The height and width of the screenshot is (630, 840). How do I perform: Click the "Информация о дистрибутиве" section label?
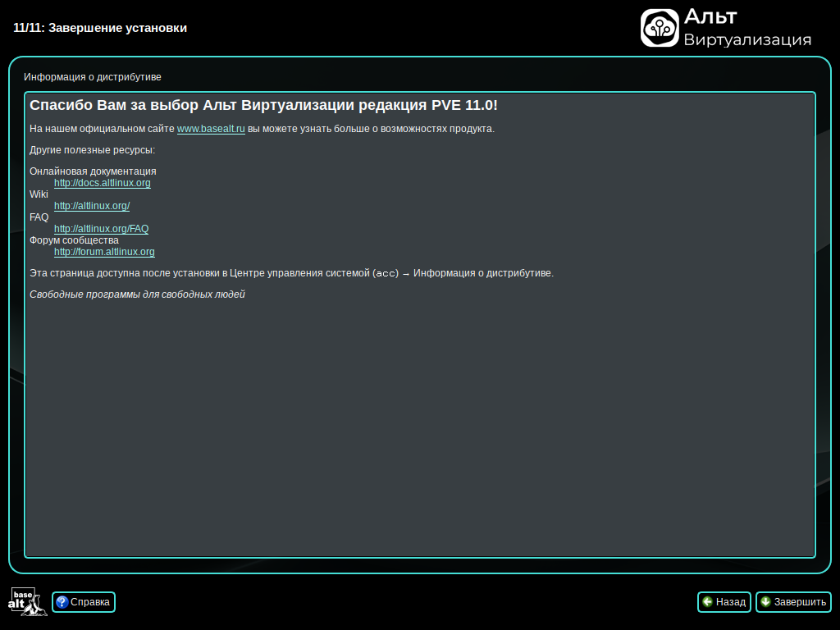pos(93,77)
